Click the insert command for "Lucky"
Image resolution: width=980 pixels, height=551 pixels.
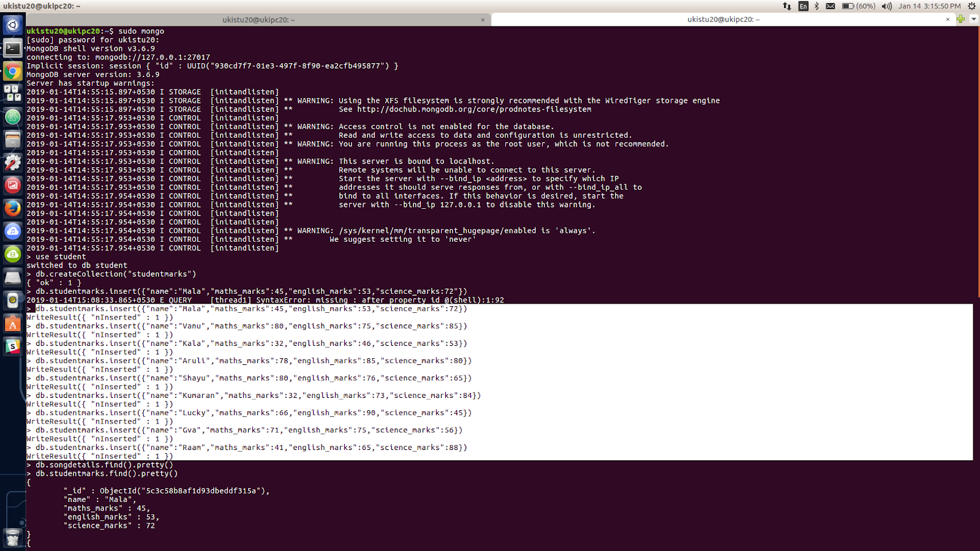[254, 413]
